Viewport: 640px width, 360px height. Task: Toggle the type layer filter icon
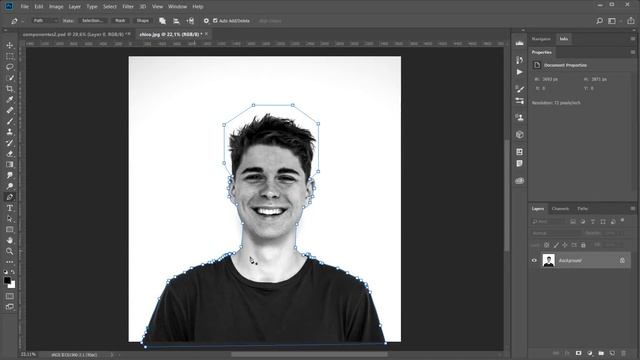coord(593,222)
